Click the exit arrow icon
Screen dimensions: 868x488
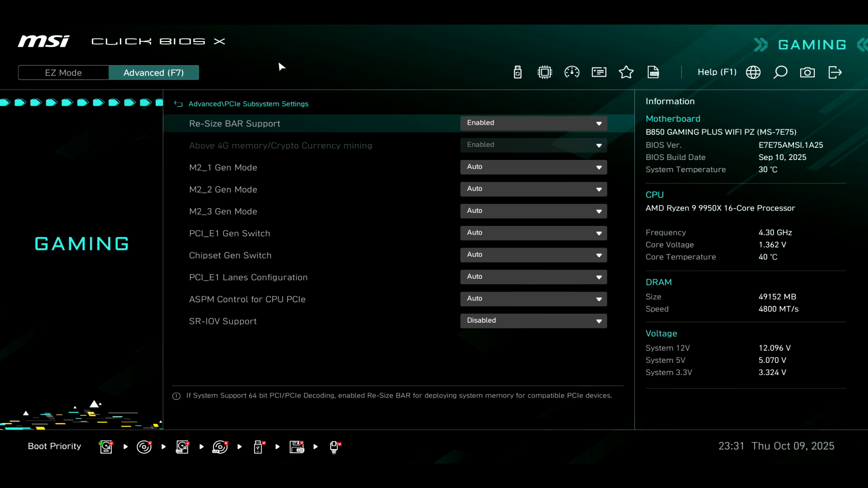tap(835, 72)
